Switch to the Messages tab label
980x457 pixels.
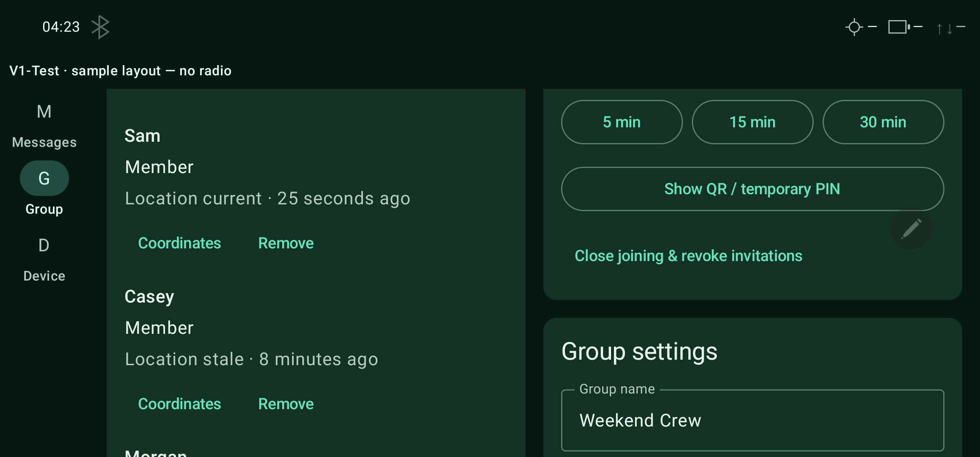click(x=44, y=142)
